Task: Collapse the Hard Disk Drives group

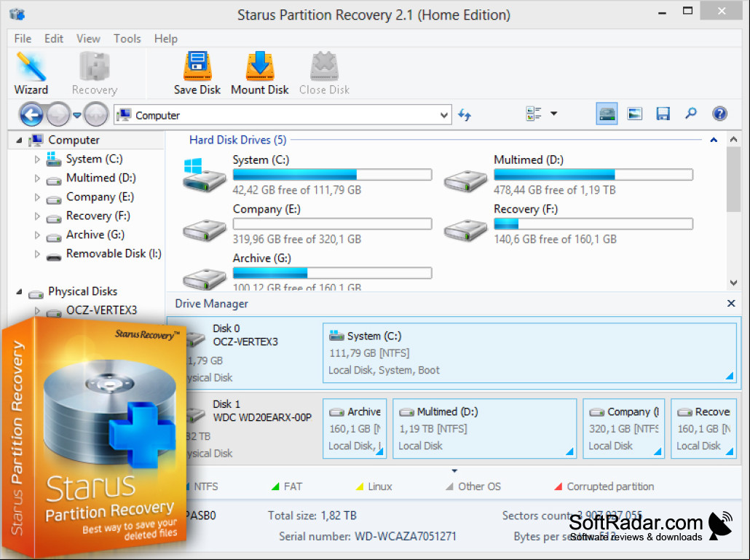Action: (x=714, y=140)
